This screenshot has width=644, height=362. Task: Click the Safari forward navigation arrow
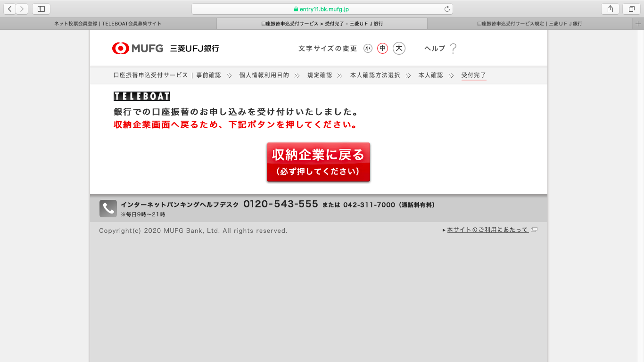[x=22, y=9]
